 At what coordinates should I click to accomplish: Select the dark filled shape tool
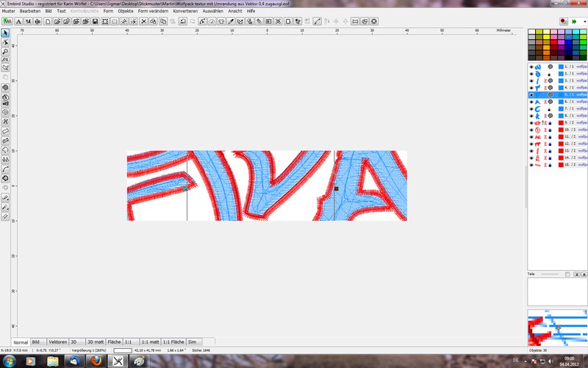[x=5, y=88]
